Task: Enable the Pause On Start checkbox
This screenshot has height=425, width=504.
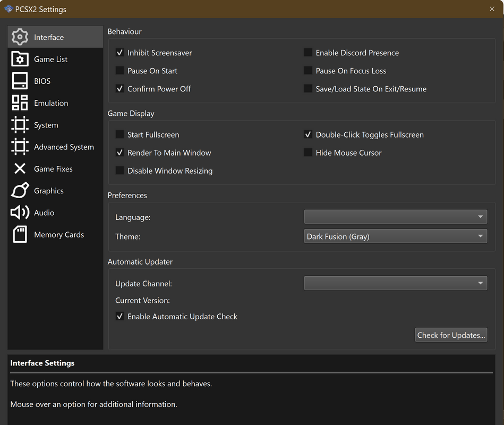Action: tap(120, 71)
